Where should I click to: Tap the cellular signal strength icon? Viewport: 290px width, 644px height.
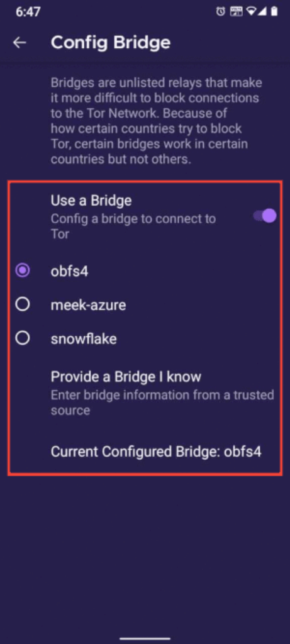262,11
